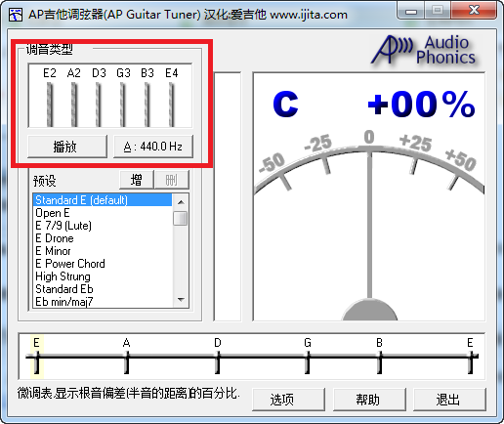
Task: Click the vertical input level meter
Action: (x=228, y=196)
